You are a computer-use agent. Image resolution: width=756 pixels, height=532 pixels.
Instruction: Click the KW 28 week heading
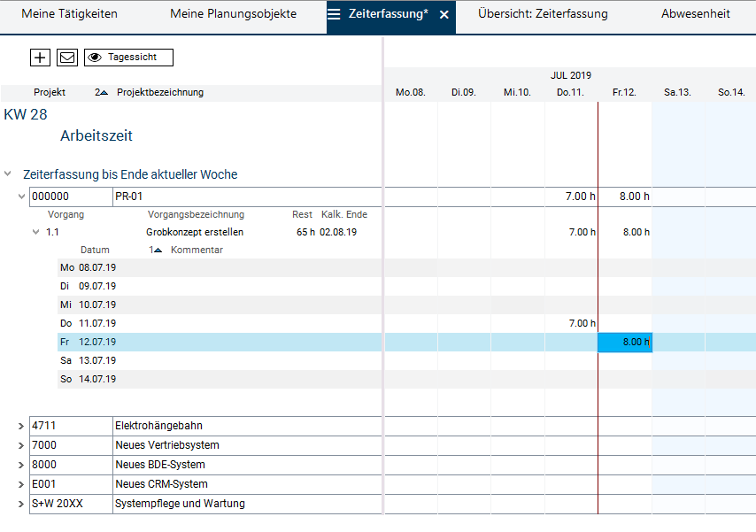coord(26,114)
